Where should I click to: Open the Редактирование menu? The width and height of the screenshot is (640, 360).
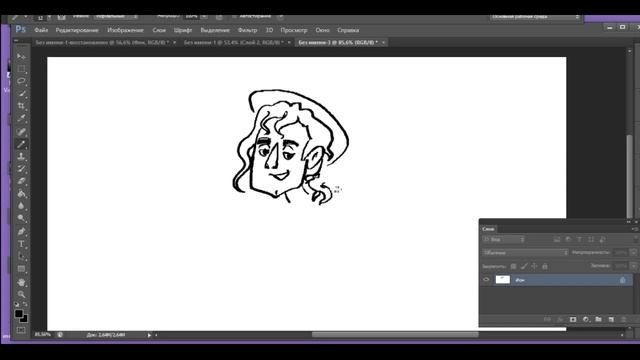coord(77,30)
